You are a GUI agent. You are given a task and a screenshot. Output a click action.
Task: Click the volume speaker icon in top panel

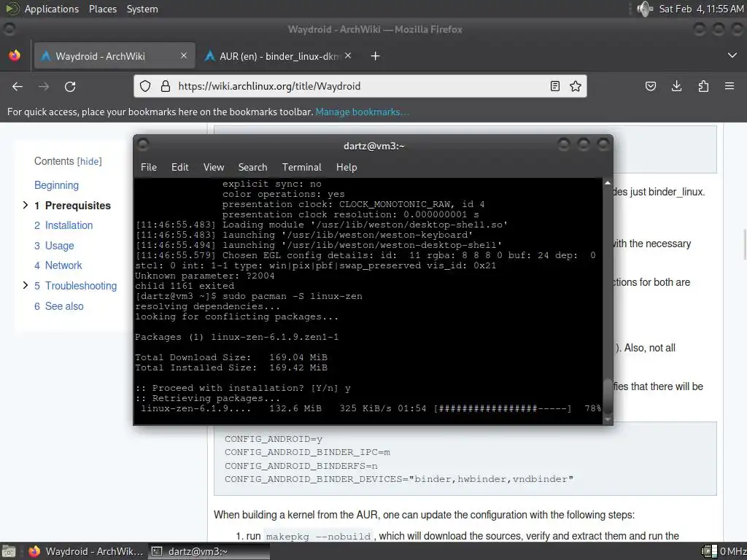[644, 9]
